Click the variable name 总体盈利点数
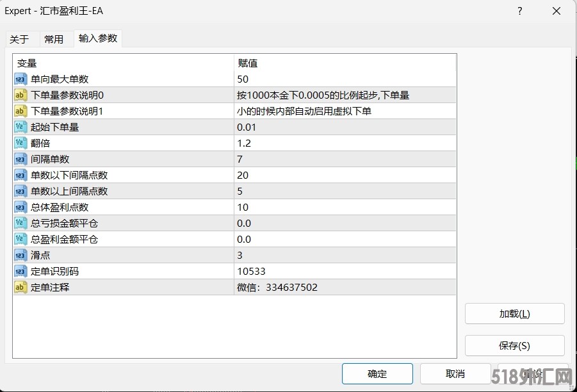577x392 pixels. [x=60, y=208]
